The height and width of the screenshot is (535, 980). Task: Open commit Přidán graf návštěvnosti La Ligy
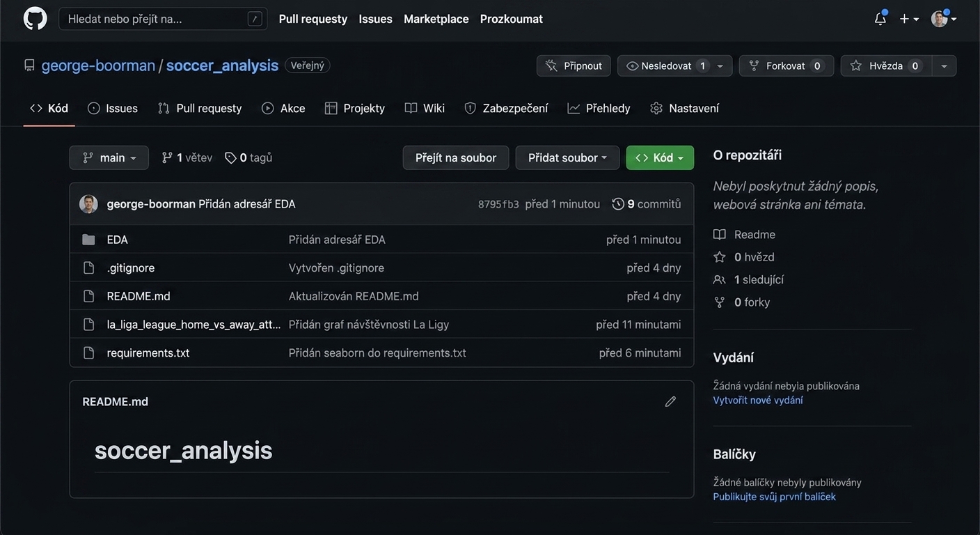(x=369, y=325)
